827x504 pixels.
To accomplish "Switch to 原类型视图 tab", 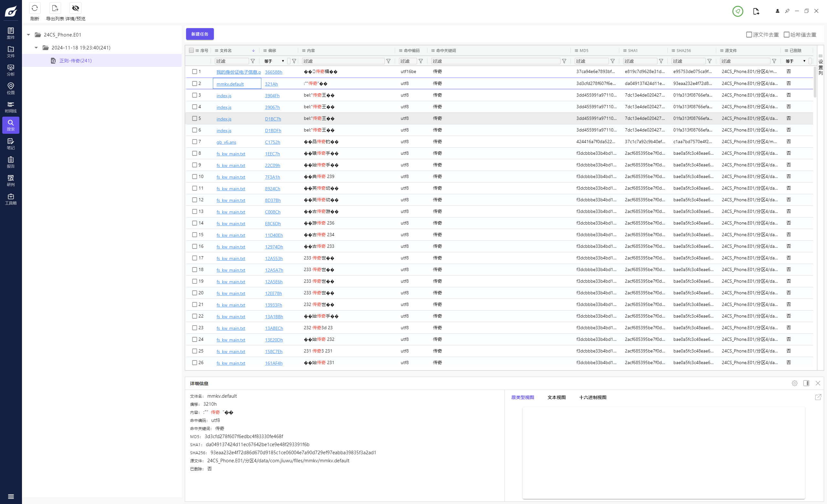I will [523, 397].
